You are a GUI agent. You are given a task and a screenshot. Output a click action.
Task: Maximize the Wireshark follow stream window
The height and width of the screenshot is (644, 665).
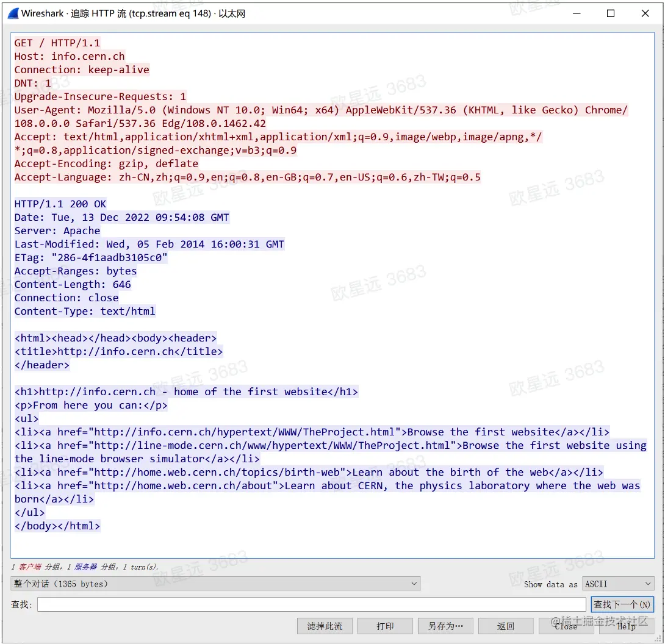click(611, 13)
